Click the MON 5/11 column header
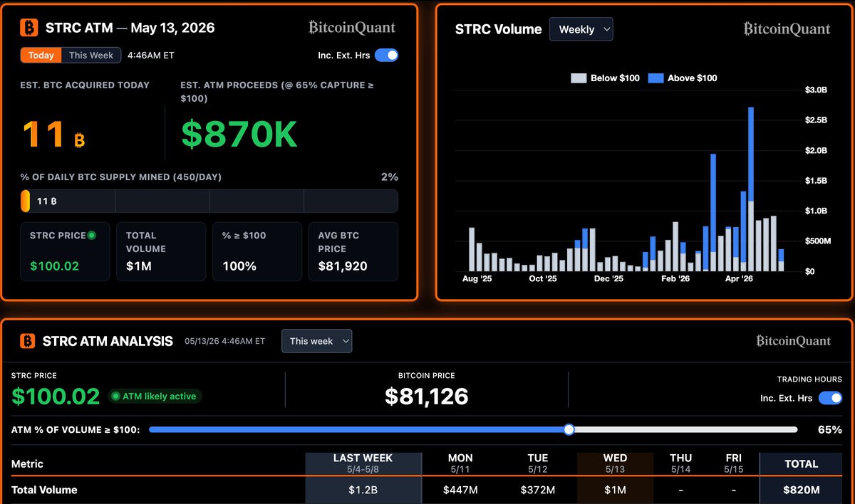Image resolution: width=855 pixels, height=504 pixels. pos(460,463)
